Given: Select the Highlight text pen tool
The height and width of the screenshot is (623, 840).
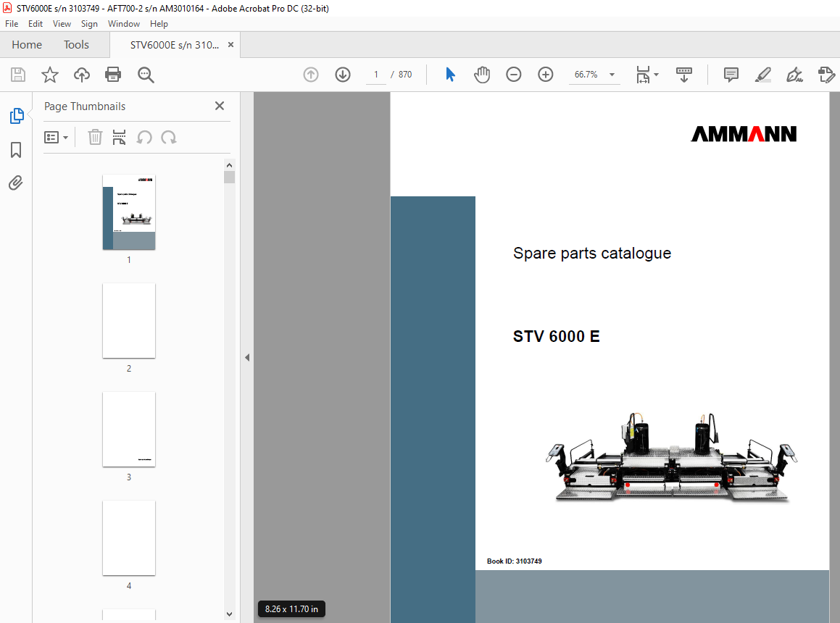Looking at the screenshot, I should point(763,75).
